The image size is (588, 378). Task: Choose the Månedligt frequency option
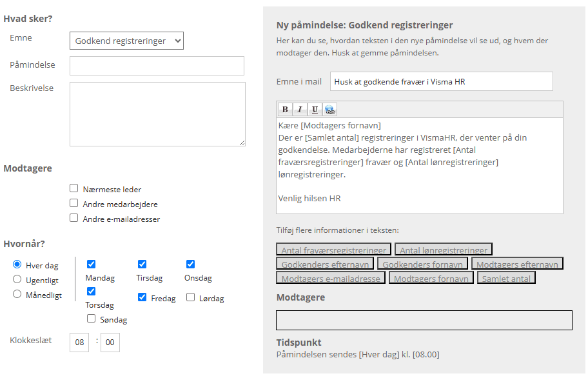pos(17,294)
